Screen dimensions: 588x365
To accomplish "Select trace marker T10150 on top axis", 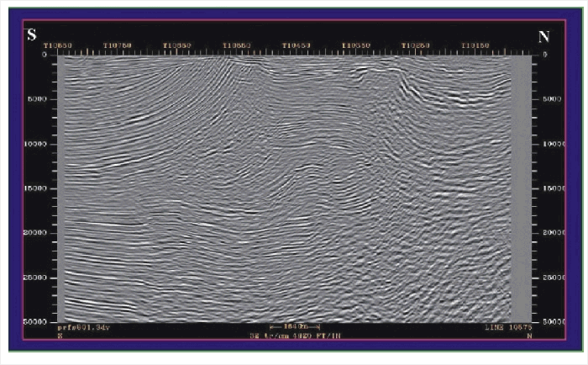I will pos(475,45).
